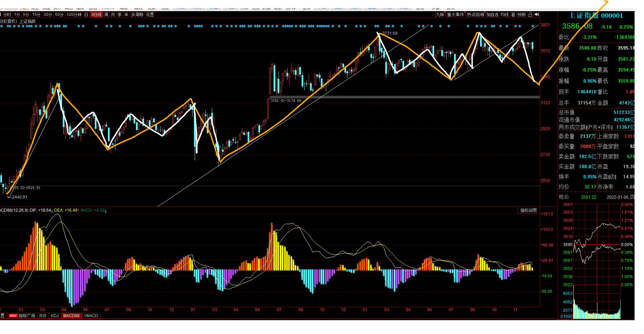Screen dimensions: 644x334
Task: Switch to the RSI indicator tab
Action: point(43,316)
